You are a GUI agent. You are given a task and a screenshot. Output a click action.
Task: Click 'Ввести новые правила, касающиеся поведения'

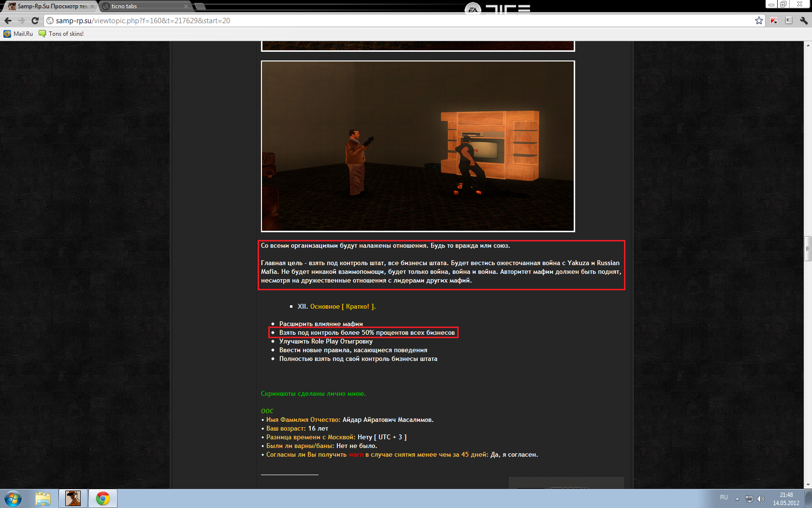[x=353, y=350]
